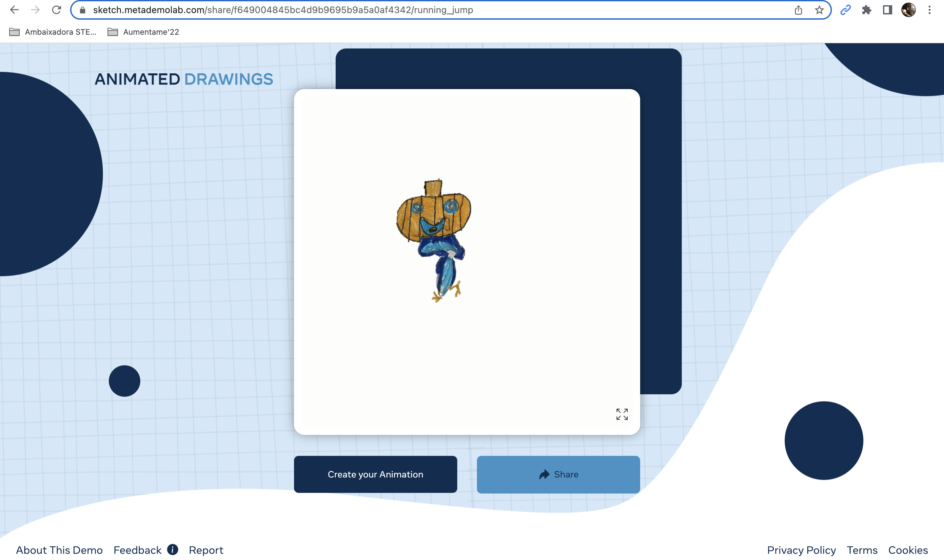Open About This Demo

click(60, 550)
